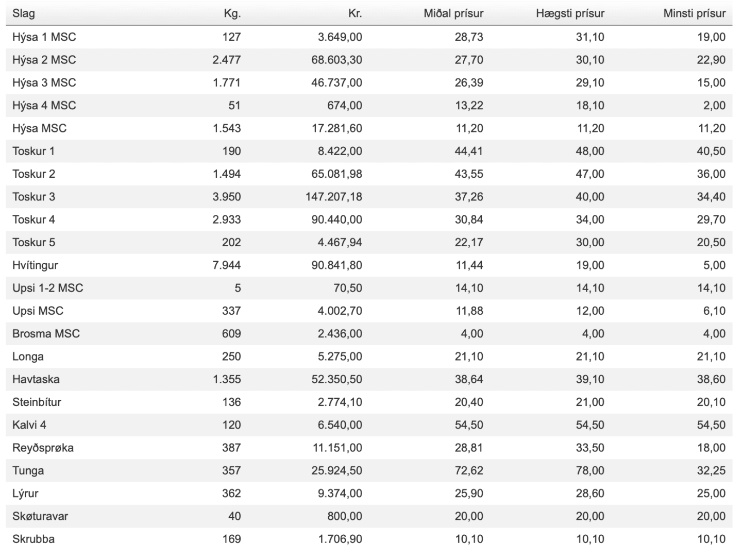Select the Steinbítur row label
Screen dimensions: 742x560
click(37, 402)
